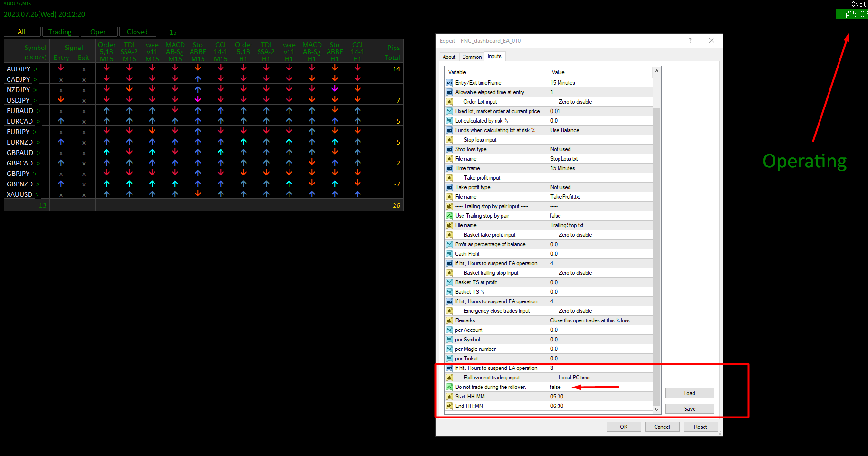Click the icon beside Profit as percentage of balance
This screenshot has width=868, height=456.
449,244
